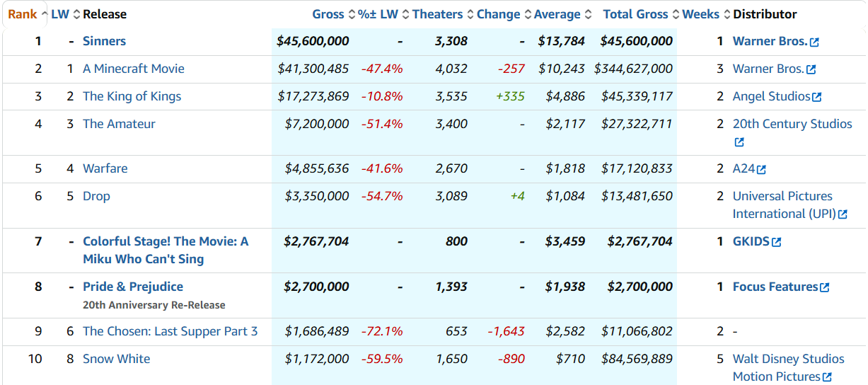Open A Minecraft Movie release page
868x385 pixels.
[x=133, y=69]
